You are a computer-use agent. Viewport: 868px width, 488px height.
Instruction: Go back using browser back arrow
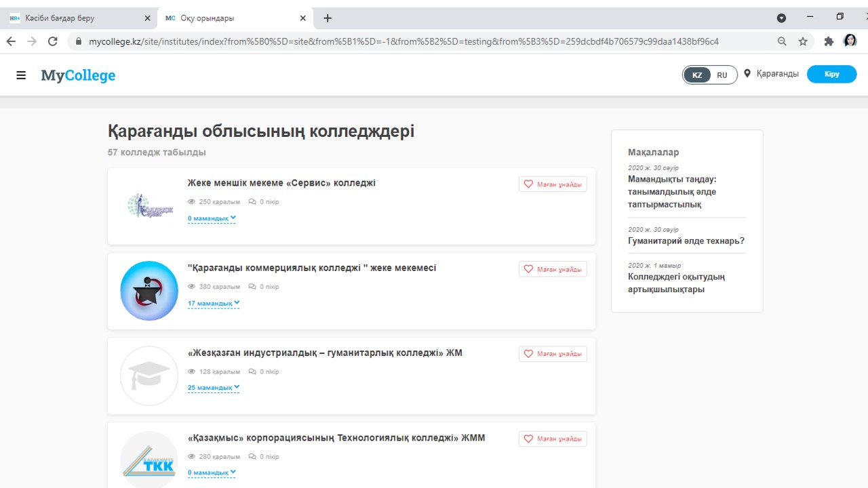point(11,41)
